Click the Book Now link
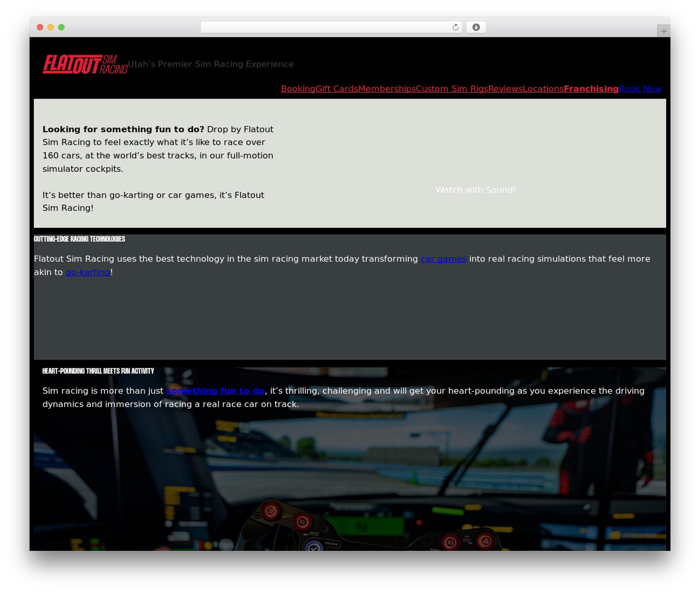 (x=640, y=89)
